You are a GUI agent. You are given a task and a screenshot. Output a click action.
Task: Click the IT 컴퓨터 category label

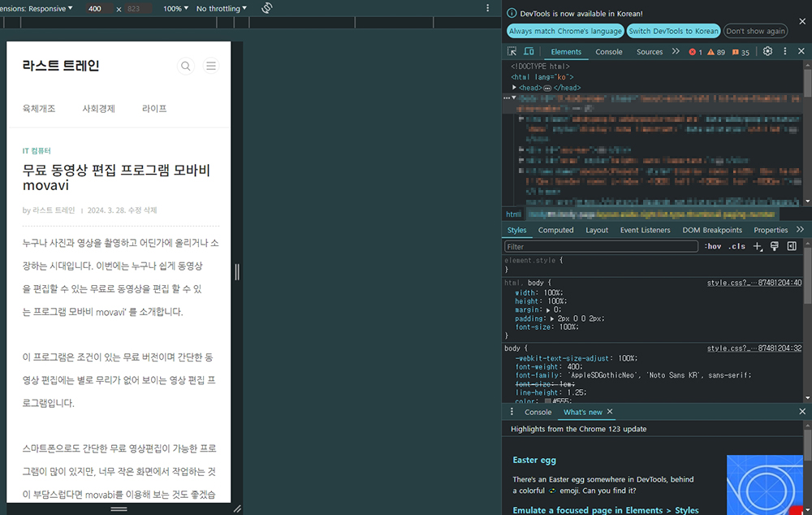(37, 151)
